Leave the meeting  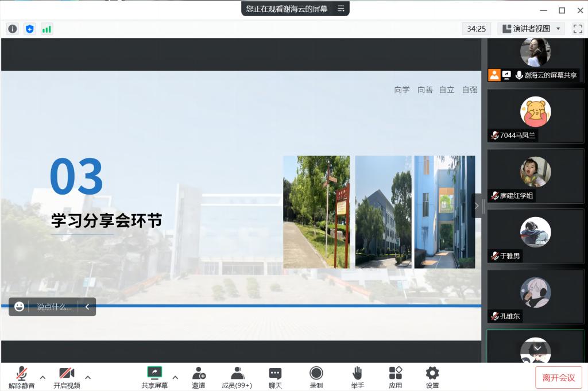558,378
